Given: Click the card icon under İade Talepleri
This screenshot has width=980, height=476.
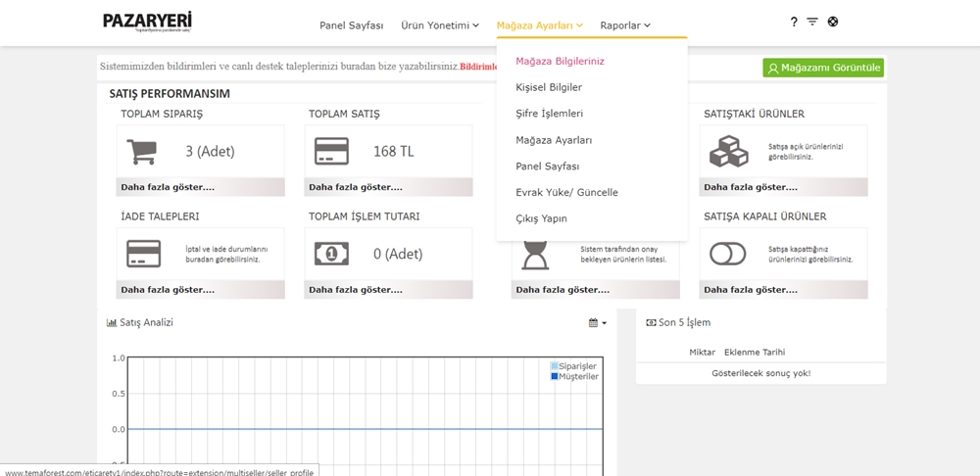Looking at the screenshot, I should click(144, 254).
